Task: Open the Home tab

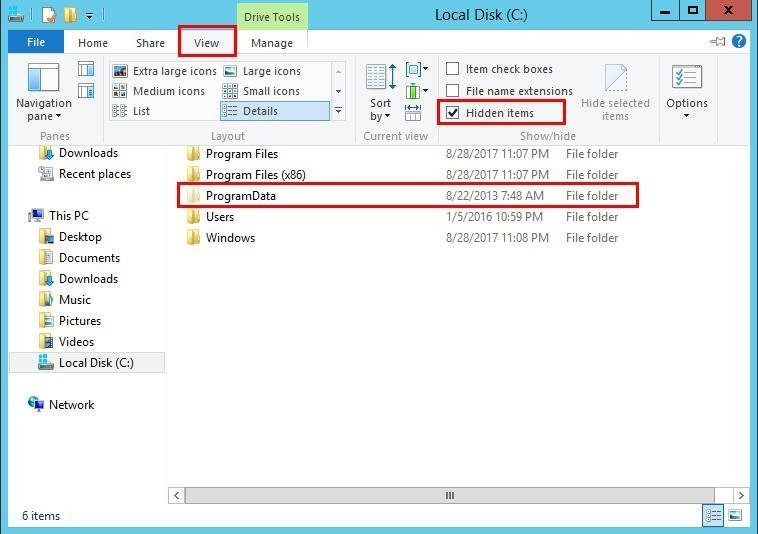Action: coord(93,43)
